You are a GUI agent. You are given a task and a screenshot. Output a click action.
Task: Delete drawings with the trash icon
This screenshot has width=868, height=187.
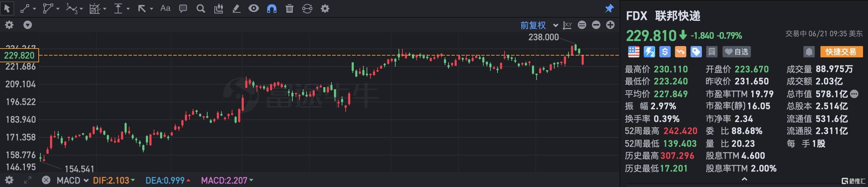point(290,8)
